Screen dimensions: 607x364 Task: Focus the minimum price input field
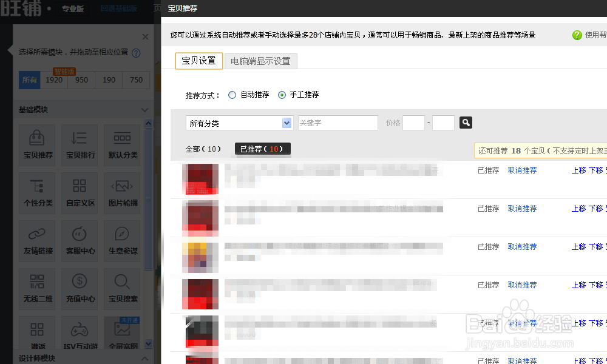(x=413, y=123)
